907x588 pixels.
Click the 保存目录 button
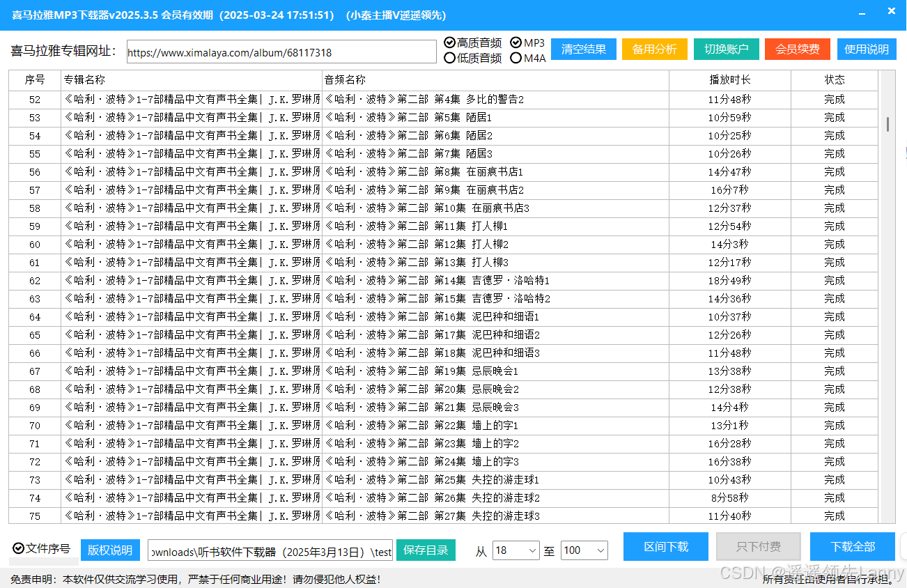426,550
